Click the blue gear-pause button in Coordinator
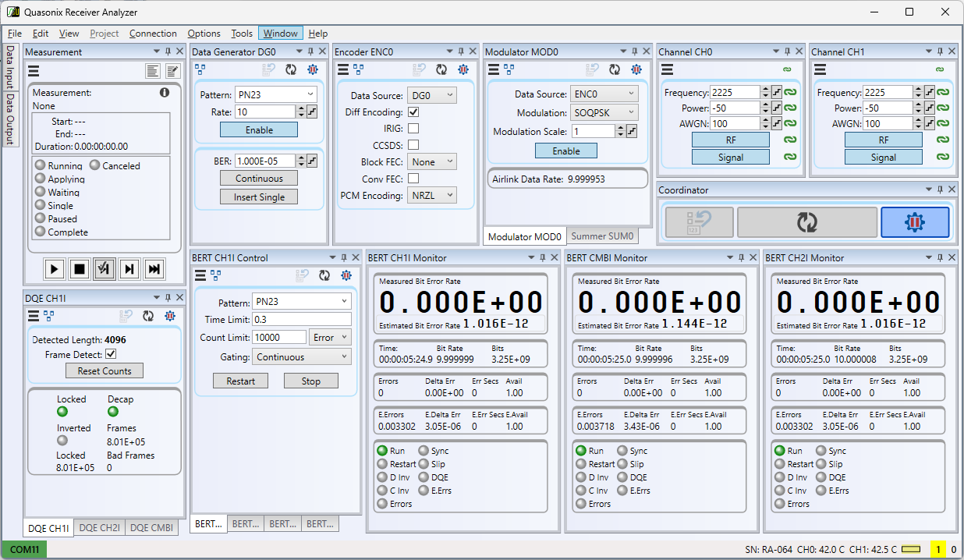 point(915,222)
